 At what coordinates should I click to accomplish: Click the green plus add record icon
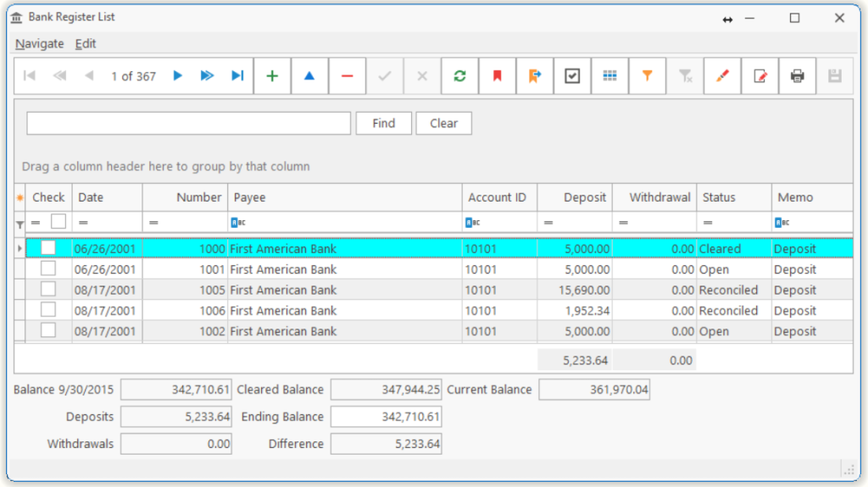coord(272,76)
